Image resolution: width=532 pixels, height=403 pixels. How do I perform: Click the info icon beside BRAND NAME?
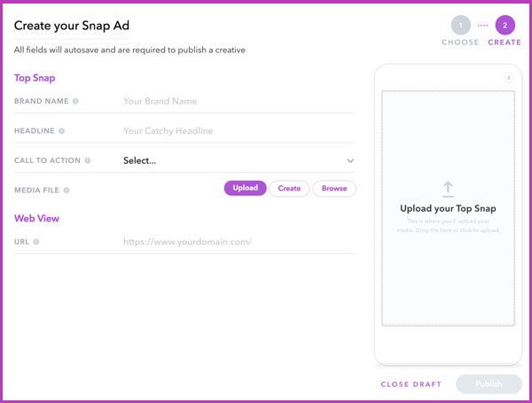(75, 102)
